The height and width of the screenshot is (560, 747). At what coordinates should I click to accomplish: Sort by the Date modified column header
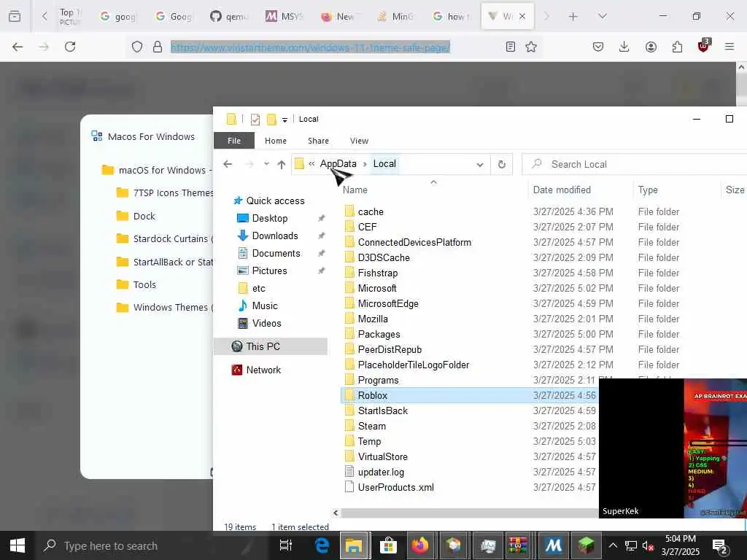click(x=562, y=190)
